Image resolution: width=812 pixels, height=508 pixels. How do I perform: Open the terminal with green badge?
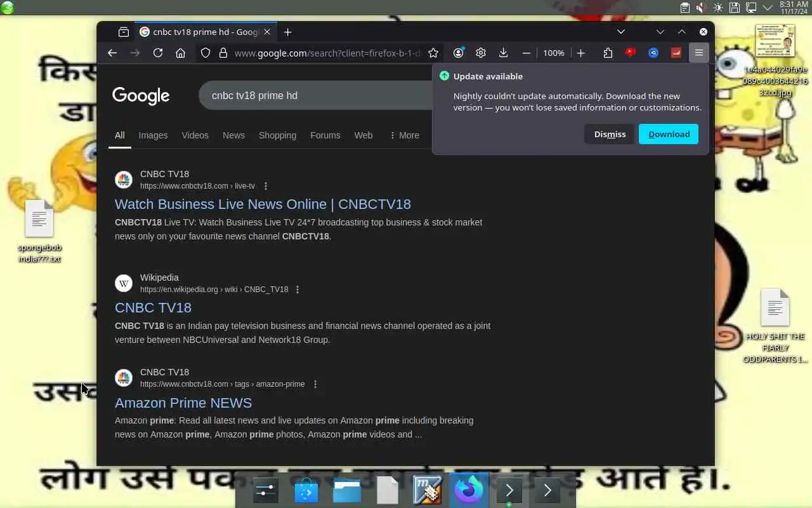click(509, 491)
